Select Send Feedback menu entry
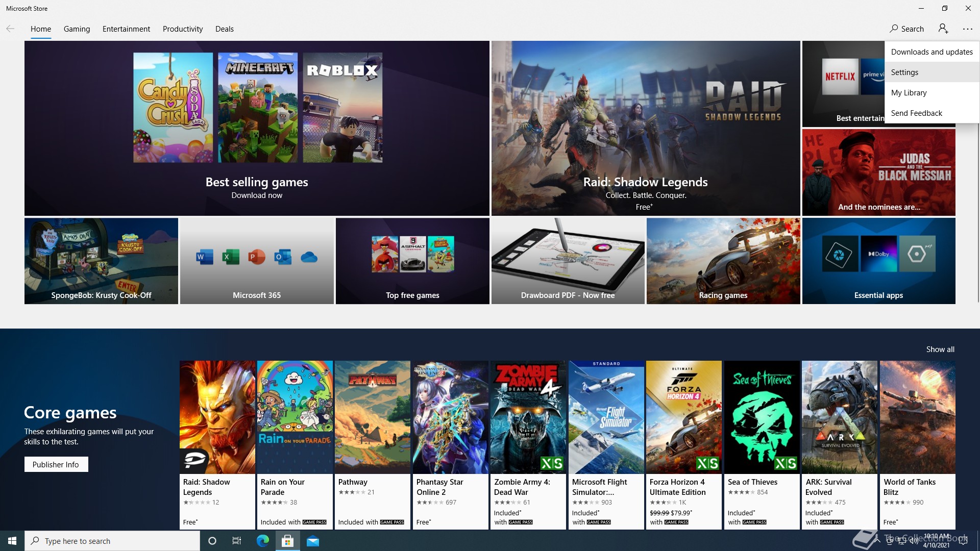The width and height of the screenshot is (980, 551). (x=932, y=113)
